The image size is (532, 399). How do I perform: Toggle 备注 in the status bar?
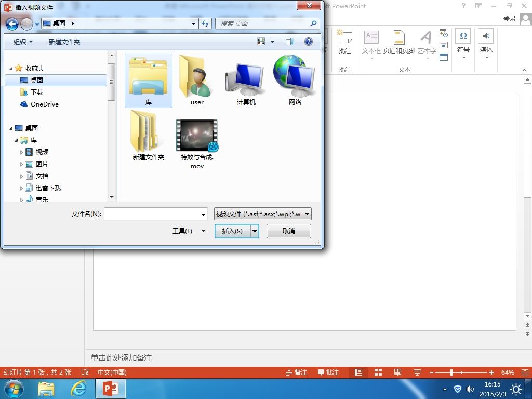point(297,373)
